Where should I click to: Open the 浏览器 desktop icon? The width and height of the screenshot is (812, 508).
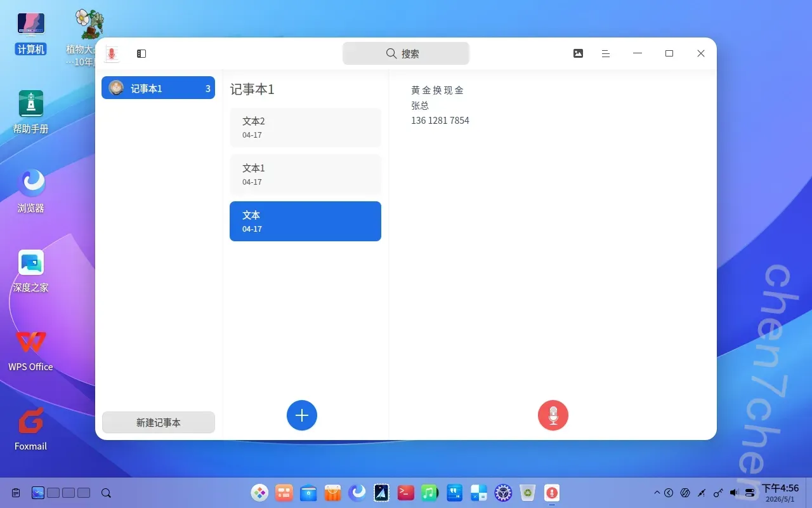coord(30,191)
